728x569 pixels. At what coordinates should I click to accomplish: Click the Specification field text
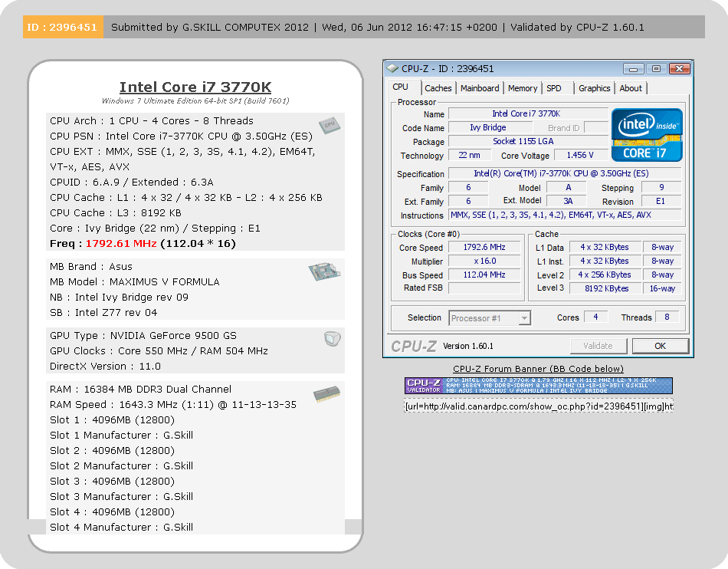565,174
